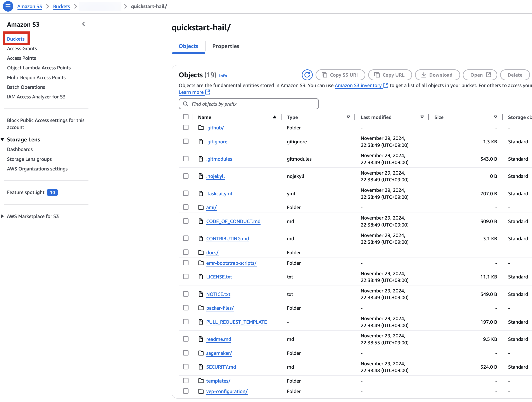Tick the docs/ row checkbox
Viewport: 532px width, 402px height.
pyautogui.click(x=186, y=252)
